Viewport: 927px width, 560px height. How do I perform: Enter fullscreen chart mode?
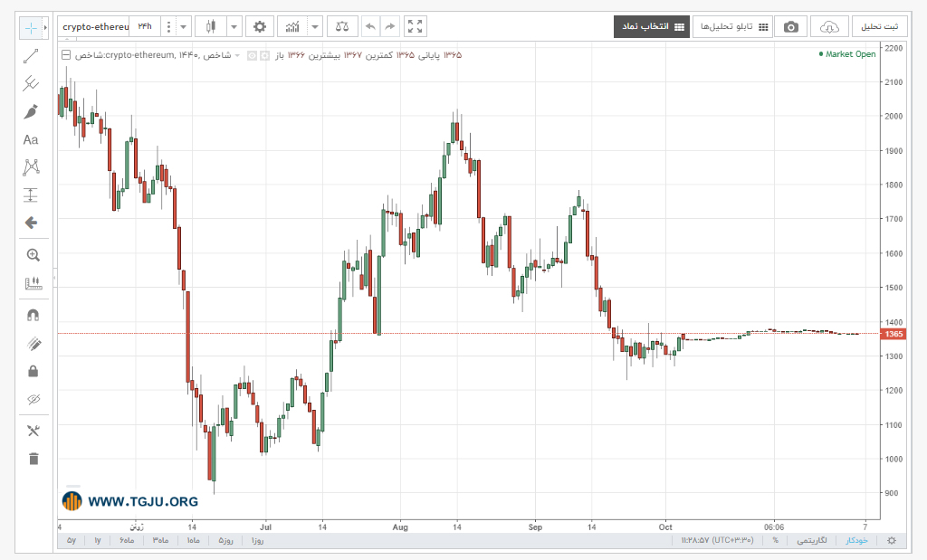pos(415,26)
